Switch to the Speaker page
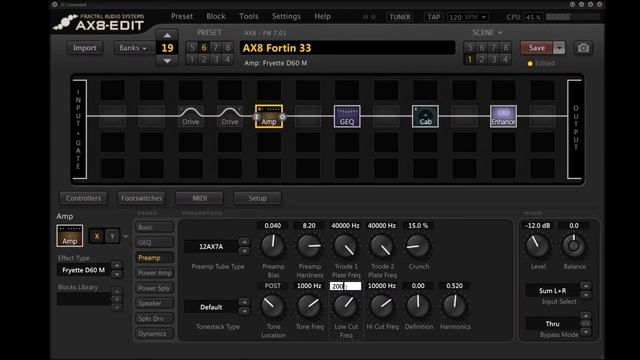This screenshot has width=640, height=360. [x=155, y=303]
